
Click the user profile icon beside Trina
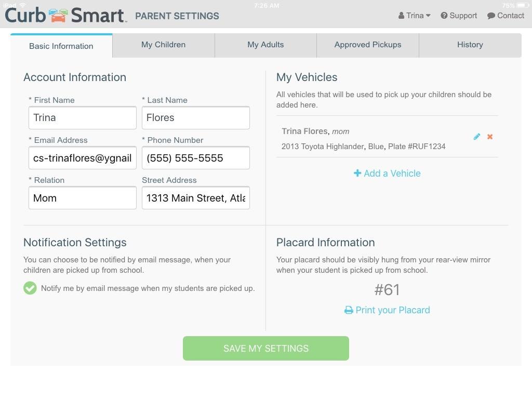click(x=402, y=16)
